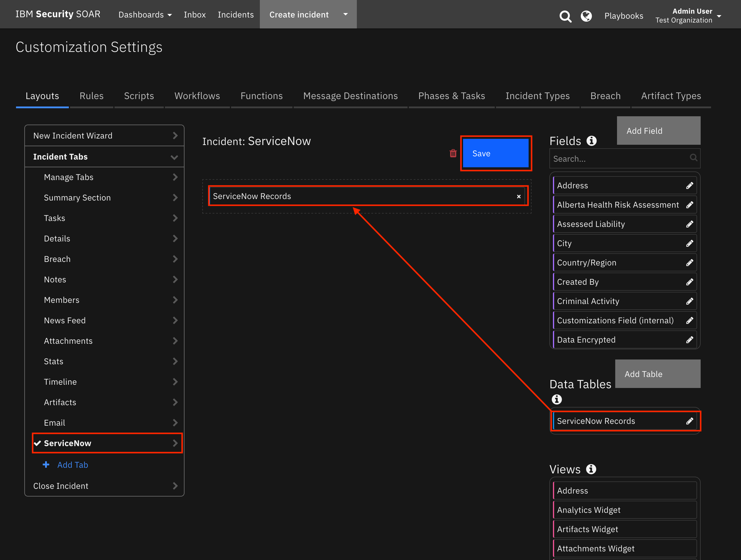741x560 pixels.
Task: Expand the Create incident dropdown arrow
Action: point(345,15)
